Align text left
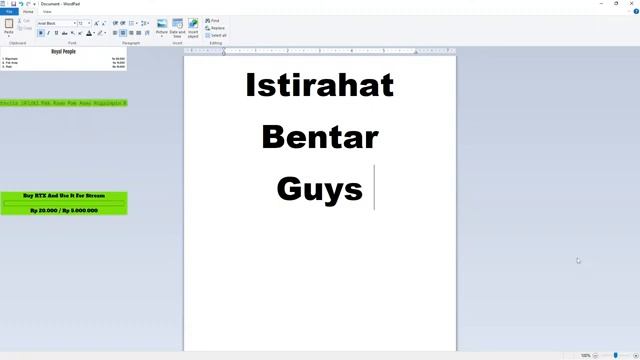 [x=115, y=33]
